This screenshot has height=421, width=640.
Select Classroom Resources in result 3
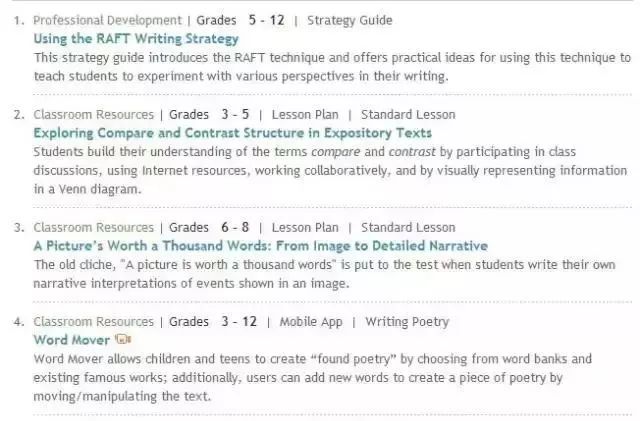click(x=93, y=227)
